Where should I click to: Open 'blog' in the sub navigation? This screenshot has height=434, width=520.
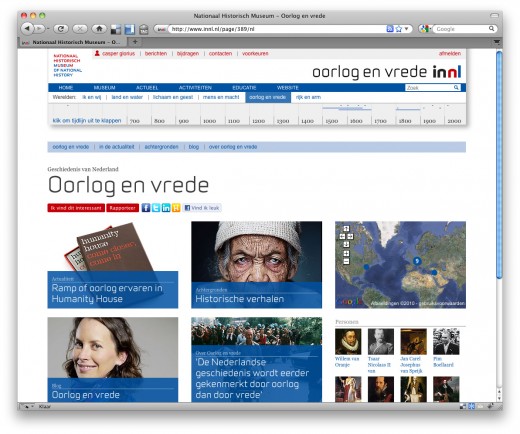tap(194, 147)
